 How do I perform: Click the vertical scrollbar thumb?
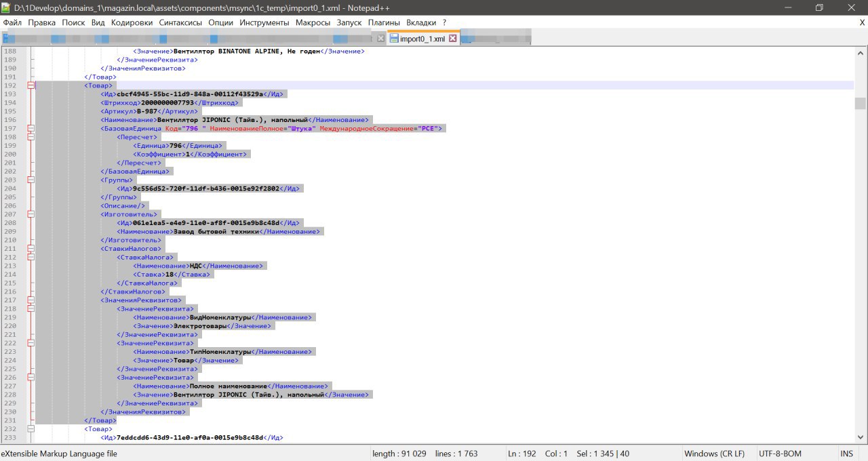click(x=861, y=103)
